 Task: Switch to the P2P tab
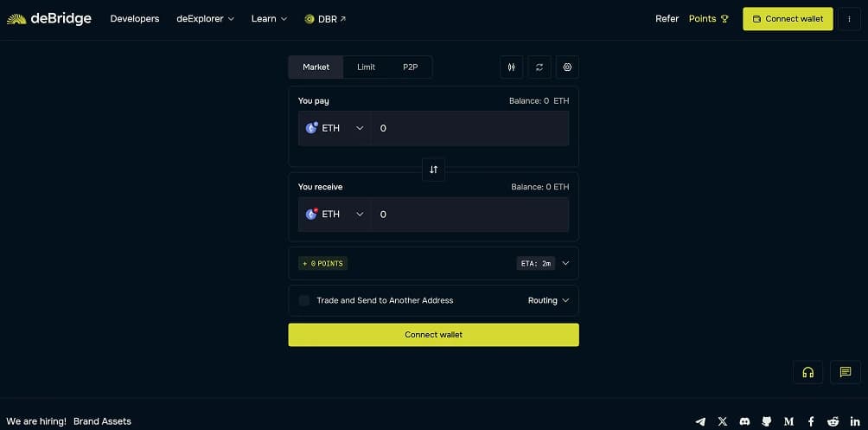click(x=410, y=67)
